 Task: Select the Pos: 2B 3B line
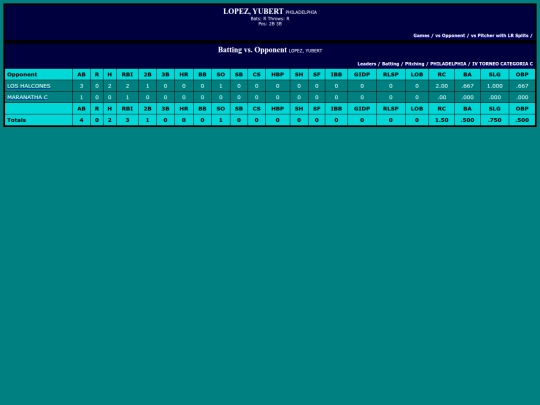pos(270,24)
